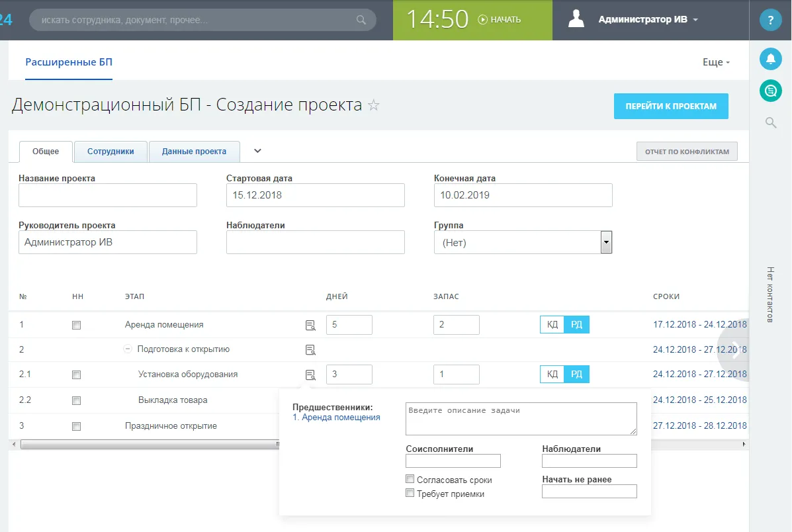Expand the Еще menu
This screenshot has width=792, height=532.
[x=716, y=62]
